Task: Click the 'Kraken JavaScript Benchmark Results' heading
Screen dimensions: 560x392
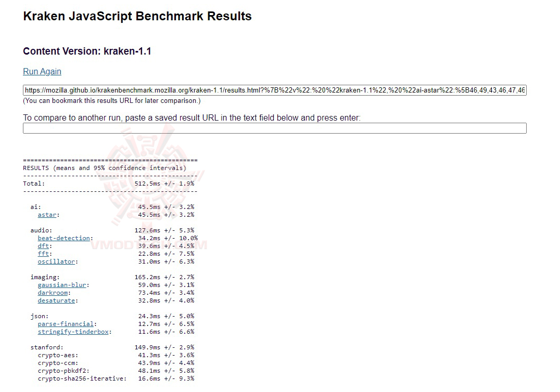Action: point(137,16)
